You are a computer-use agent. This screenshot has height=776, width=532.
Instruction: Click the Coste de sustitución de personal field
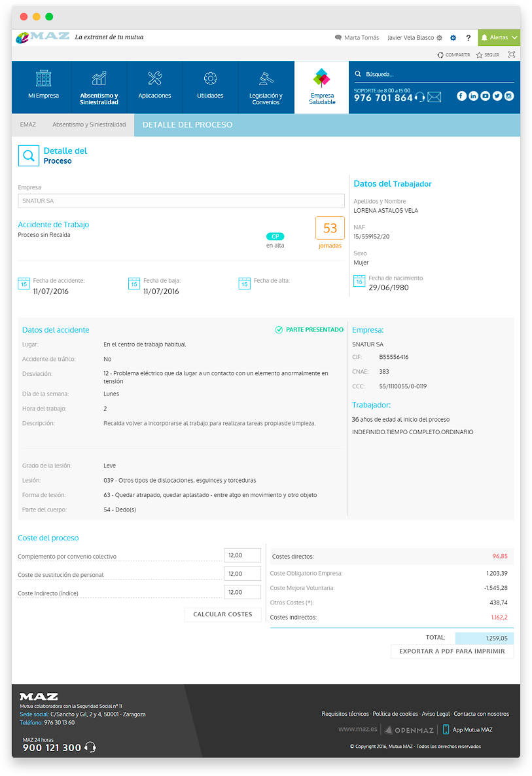pyautogui.click(x=242, y=574)
